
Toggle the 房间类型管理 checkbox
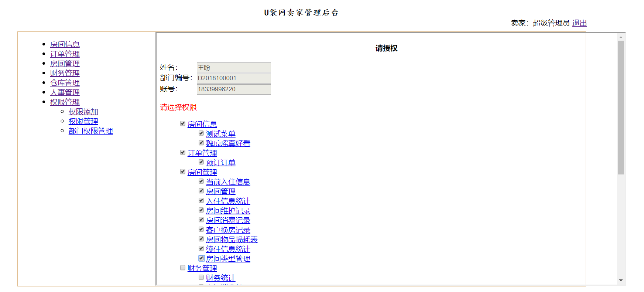(x=201, y=258)
